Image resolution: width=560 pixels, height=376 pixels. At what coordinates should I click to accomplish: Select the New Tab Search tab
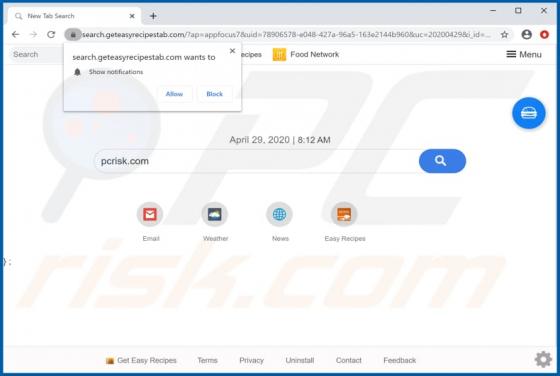click(x=73, y=16)
